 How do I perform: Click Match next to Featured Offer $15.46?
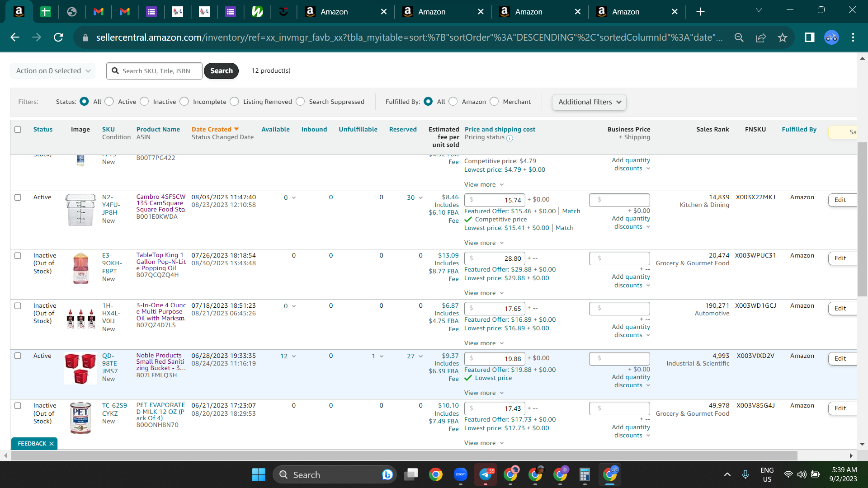pyautogui.click(x=571, y=211)
